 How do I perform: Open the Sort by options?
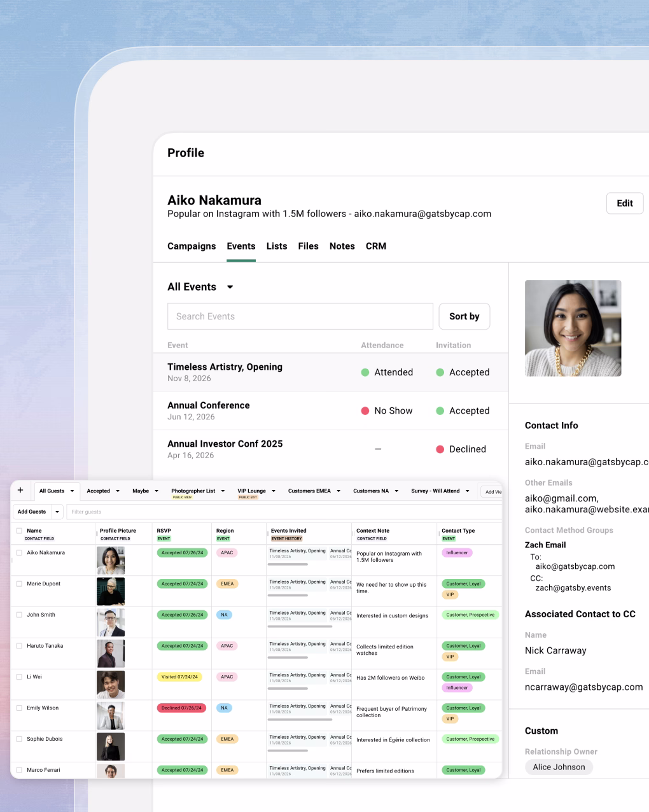tap(464, 316)
